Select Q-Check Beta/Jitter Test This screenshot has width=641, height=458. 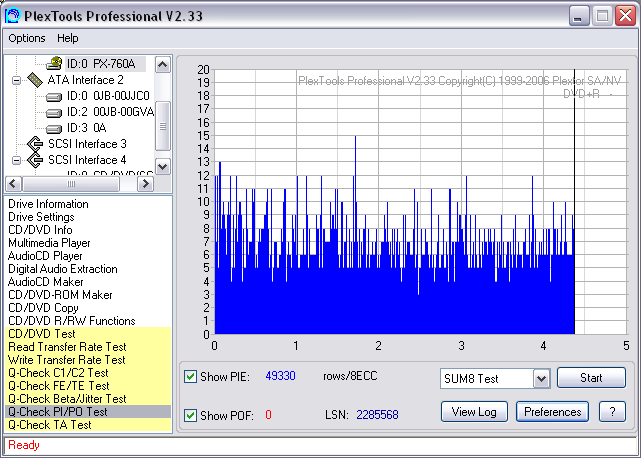(88, 399)
